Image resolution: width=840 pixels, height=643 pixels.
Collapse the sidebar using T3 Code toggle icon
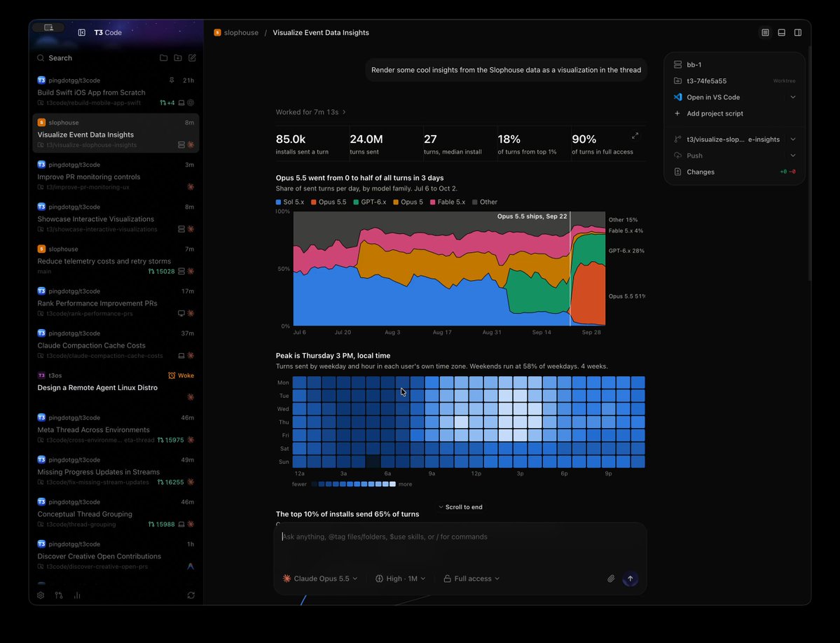(x=82, y=33)
